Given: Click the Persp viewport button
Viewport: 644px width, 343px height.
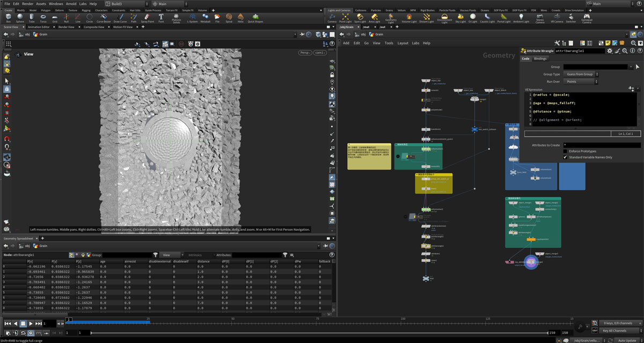Looking at the screenshot, I should click(305, 53).
